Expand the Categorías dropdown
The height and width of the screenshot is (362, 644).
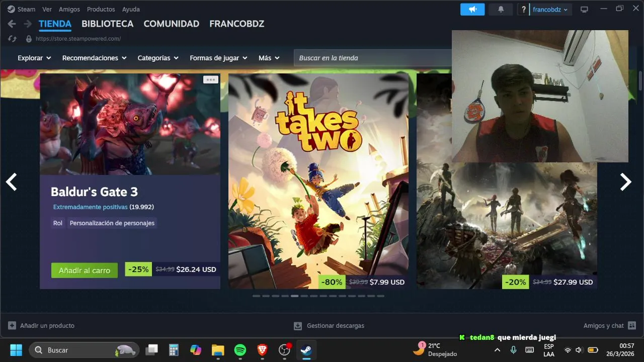(x=158, y=58)
